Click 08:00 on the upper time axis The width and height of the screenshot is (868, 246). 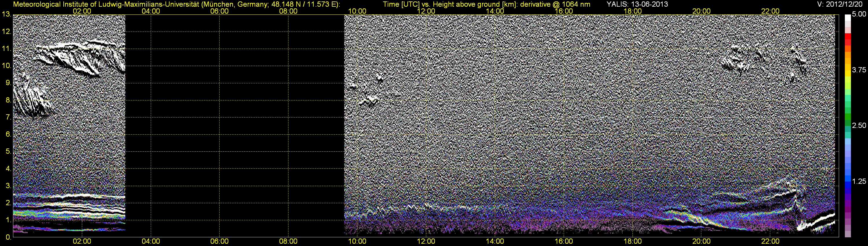tap(288, 11)
